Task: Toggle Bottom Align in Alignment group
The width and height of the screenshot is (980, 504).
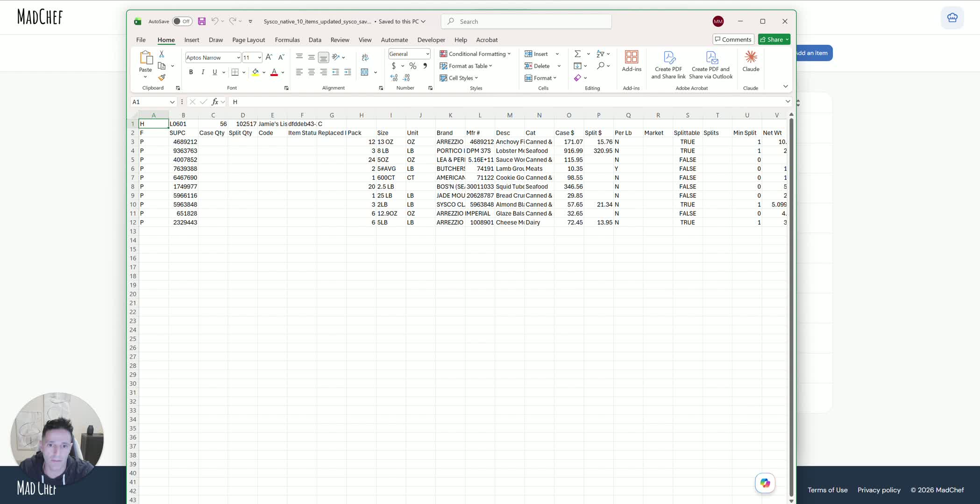Action: click(323, 57)
